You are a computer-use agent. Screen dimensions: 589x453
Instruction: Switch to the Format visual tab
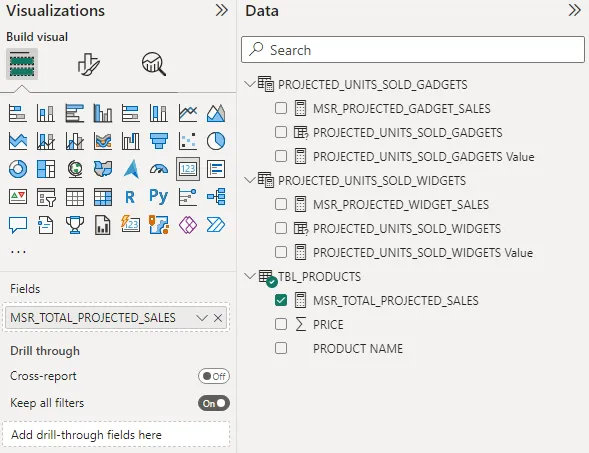(89, 65)
